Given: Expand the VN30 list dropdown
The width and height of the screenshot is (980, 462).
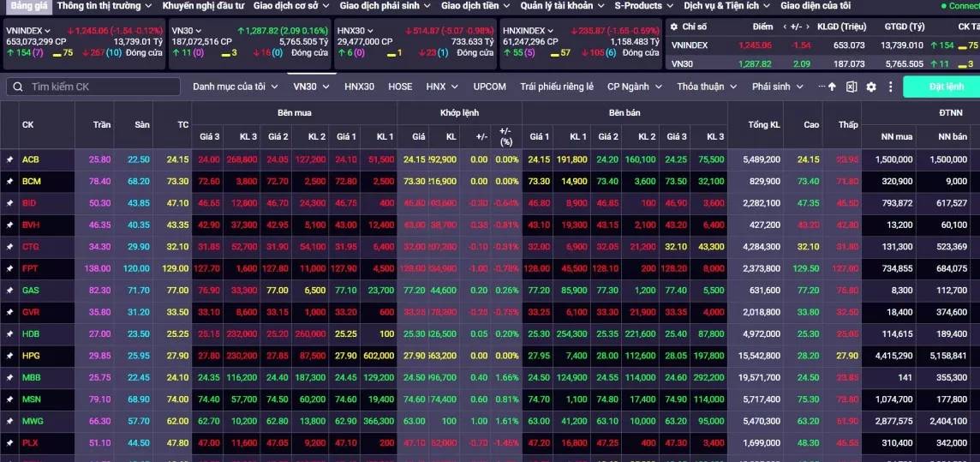Looking at the screenshot, I should pyautogui.click(x=311, y=87).
